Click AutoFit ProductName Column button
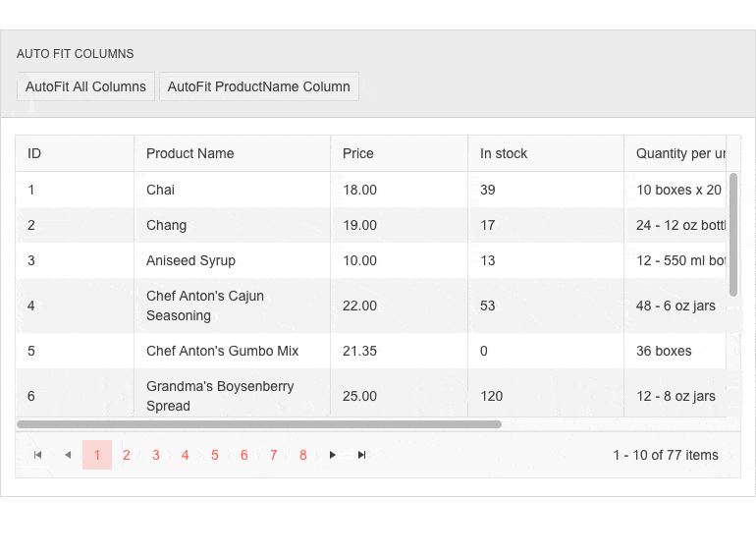 (259, 86)
